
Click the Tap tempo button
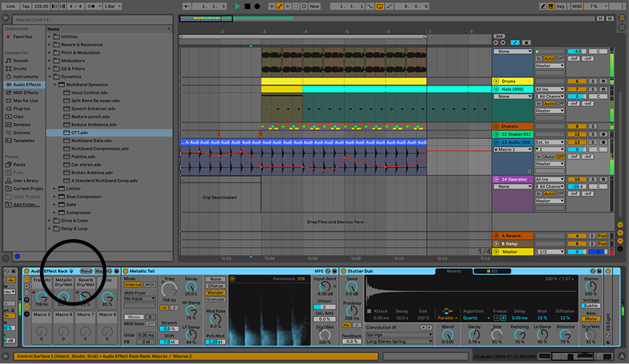tap(25, 6)
